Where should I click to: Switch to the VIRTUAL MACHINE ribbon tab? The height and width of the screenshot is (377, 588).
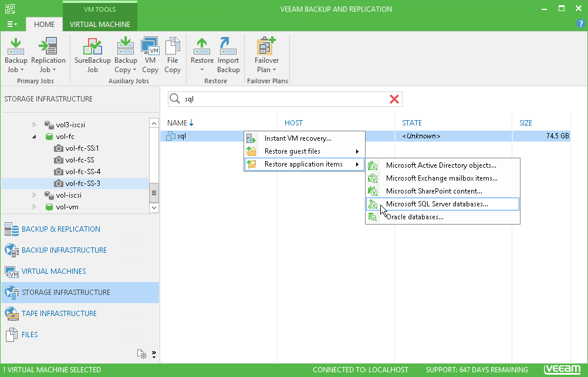[x=100, y=25]
